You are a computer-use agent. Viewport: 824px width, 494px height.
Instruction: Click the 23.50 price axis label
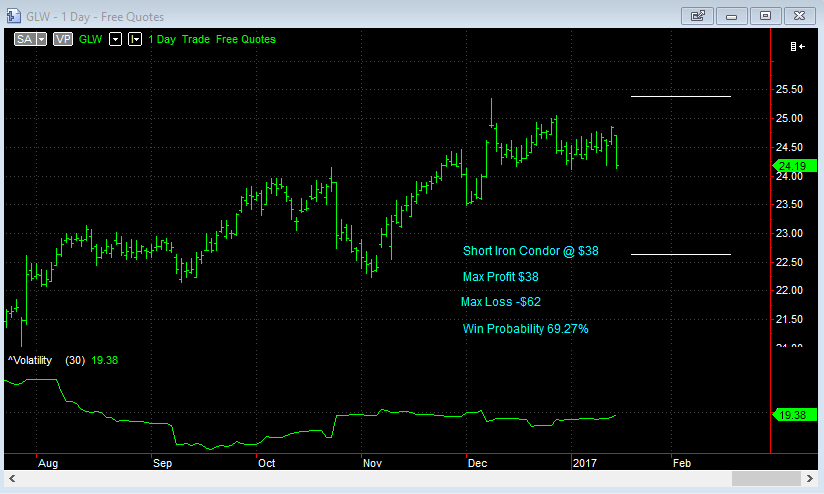pos(789,204)
